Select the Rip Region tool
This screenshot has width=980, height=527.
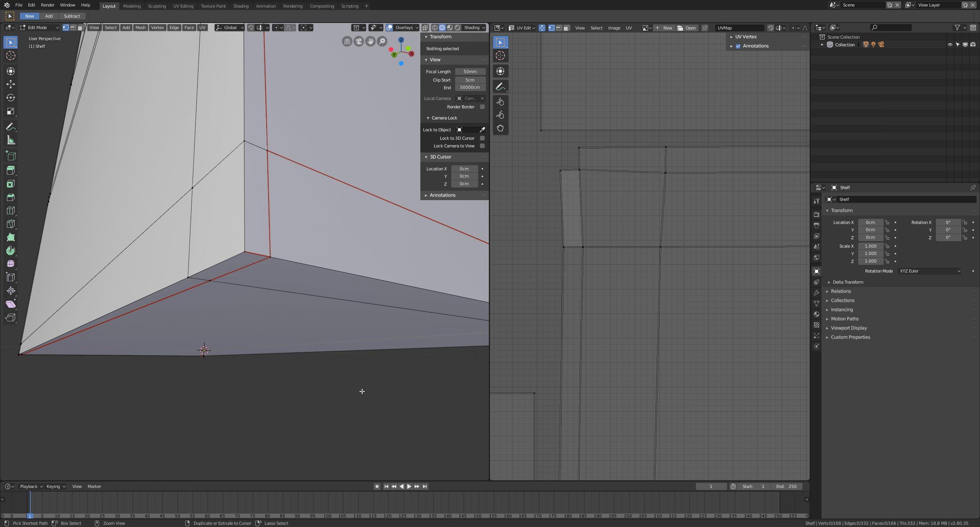pos(11,318)
